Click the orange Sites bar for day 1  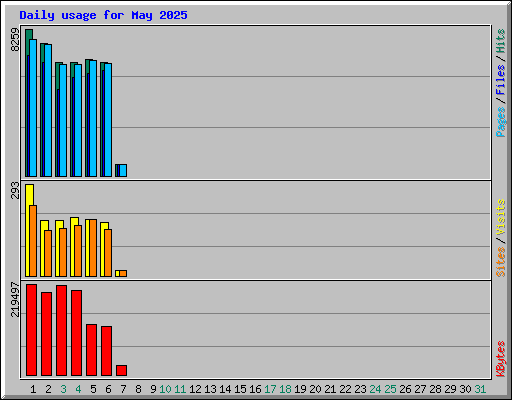[x=33, y=241]
